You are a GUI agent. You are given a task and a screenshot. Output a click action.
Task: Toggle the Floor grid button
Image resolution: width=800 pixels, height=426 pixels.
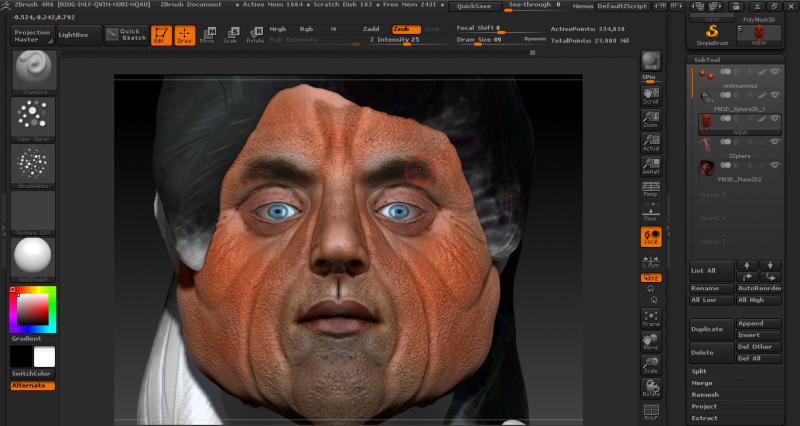pyautogui.click(x=651, y=212)
